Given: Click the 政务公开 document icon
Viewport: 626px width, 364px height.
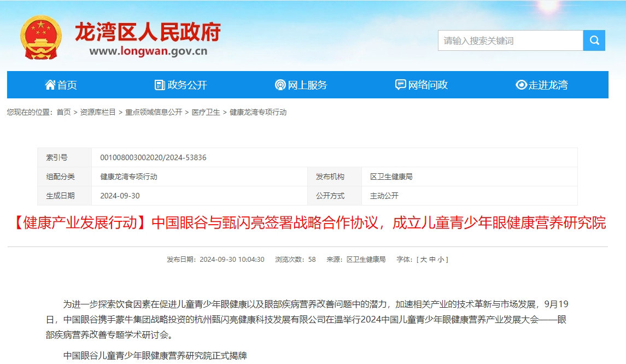Looking at the screenshot, I should [160, 85].
